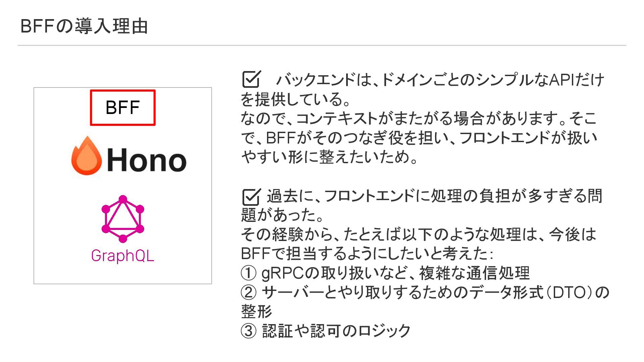Select the circled number ① marker
Image resolution: width=644 pixels, height=362 pixels.
coord(249,273)
